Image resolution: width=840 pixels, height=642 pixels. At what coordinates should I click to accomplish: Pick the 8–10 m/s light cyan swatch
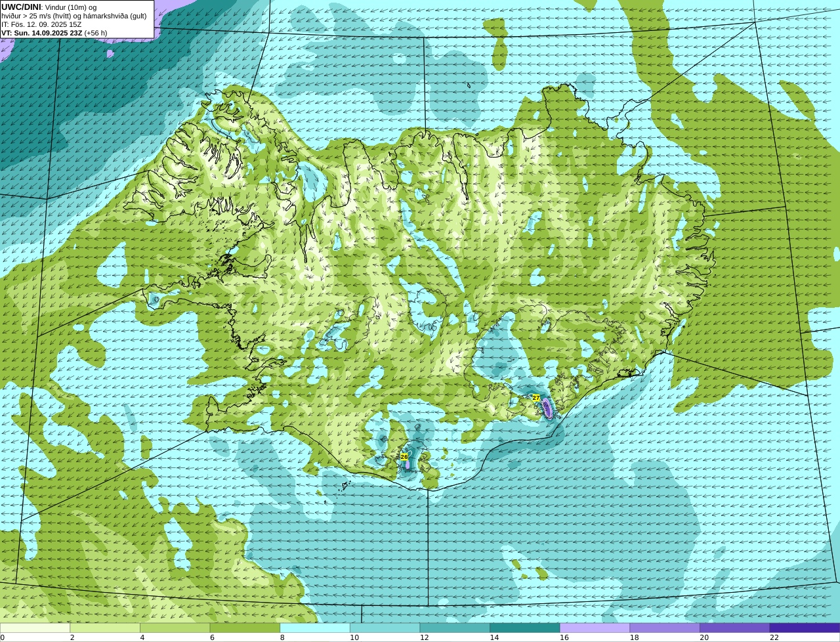[x=315, y=628]
